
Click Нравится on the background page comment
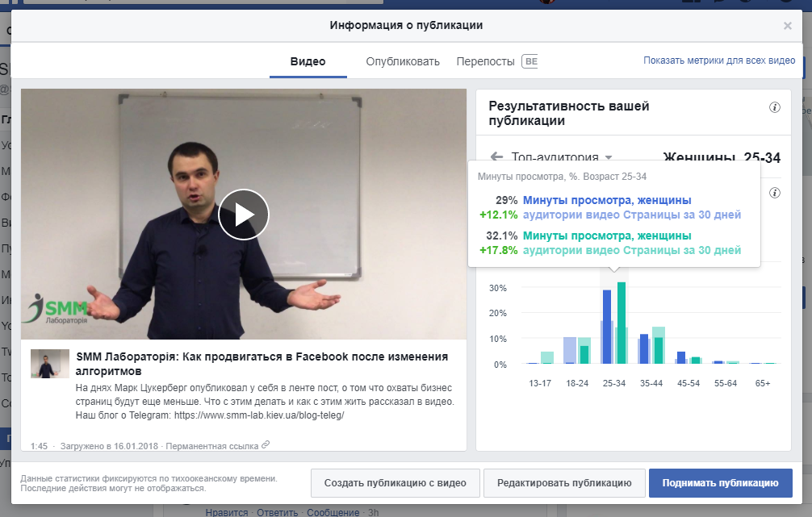pos(227,512)
